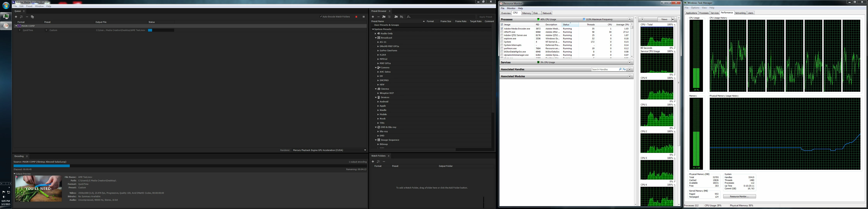Click the Import Presets icon in Preset Browser
Screen dimensions: 868x209
396,17
